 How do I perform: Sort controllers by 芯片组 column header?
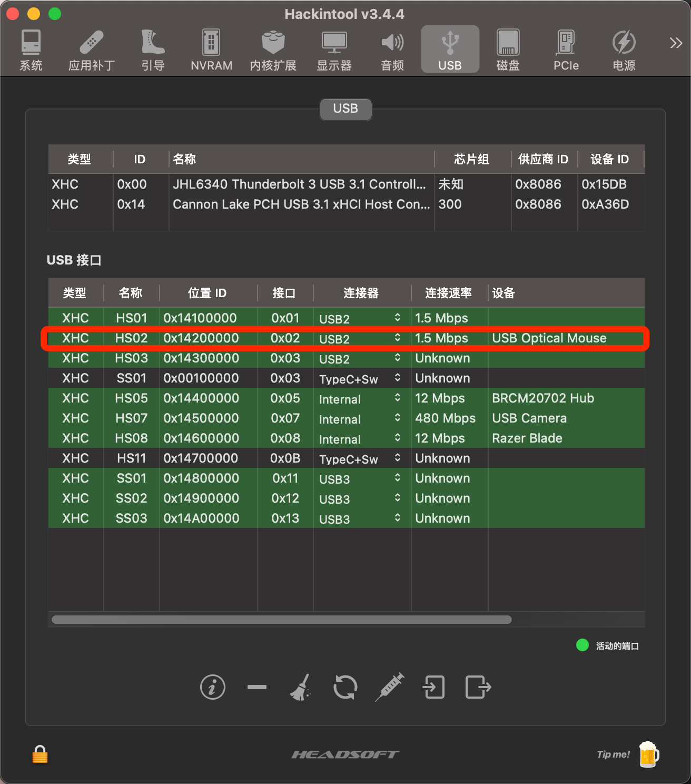coord(472,159)
